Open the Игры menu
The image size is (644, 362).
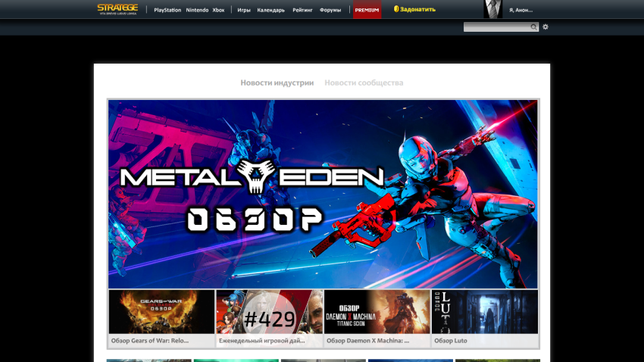pyautogui.click(x=244, y=10)
